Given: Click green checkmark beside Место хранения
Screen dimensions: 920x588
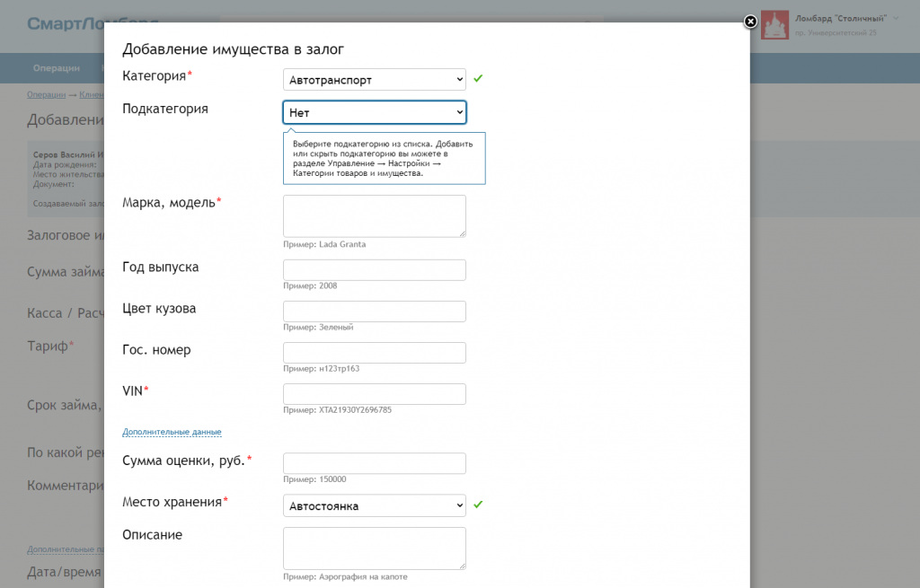Looking at the screenshot, I should pos(478,505).
